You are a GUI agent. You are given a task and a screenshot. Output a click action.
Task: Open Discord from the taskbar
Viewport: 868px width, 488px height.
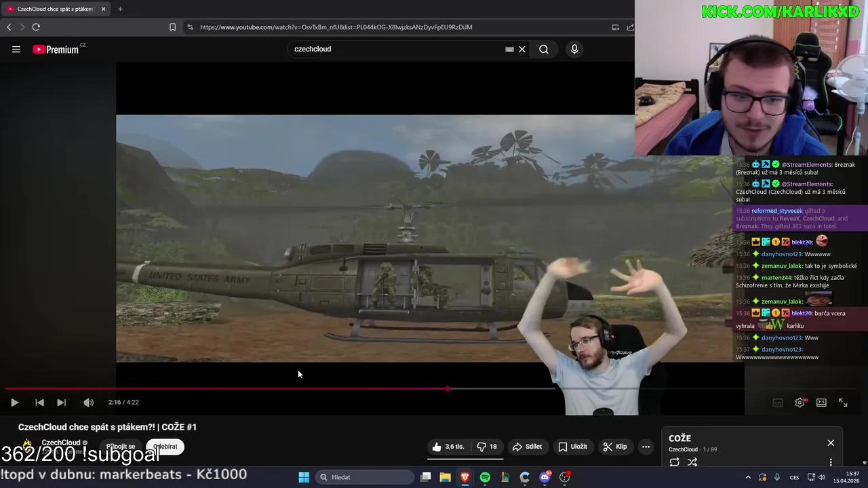click(545, 477)
